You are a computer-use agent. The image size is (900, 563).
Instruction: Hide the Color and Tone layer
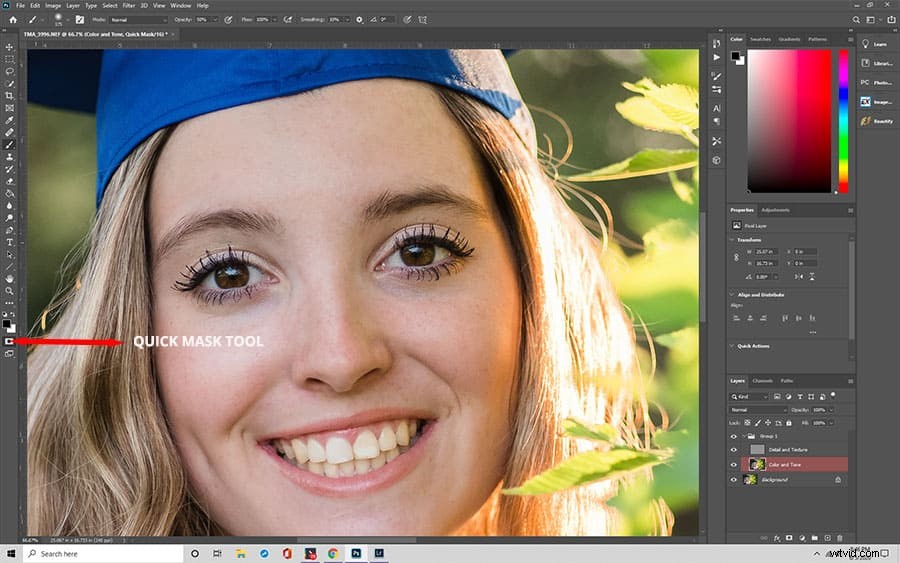[x=734, y=465]
